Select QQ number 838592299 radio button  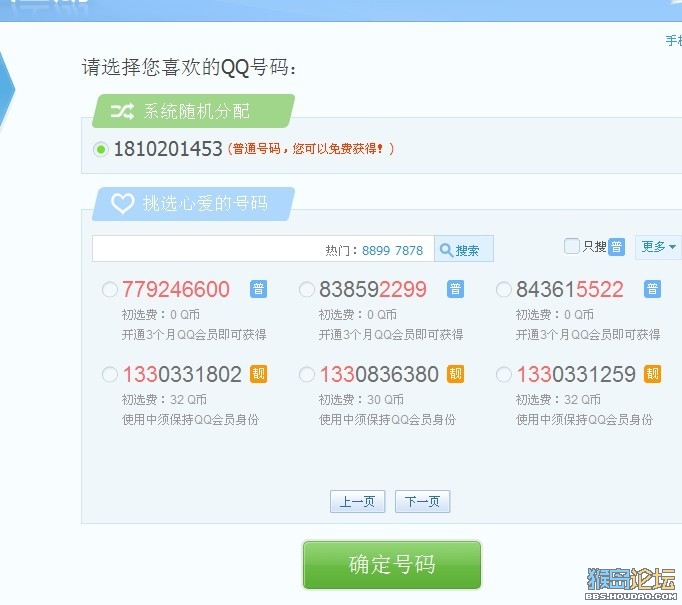pyautogui.click(x=307, y=289)
